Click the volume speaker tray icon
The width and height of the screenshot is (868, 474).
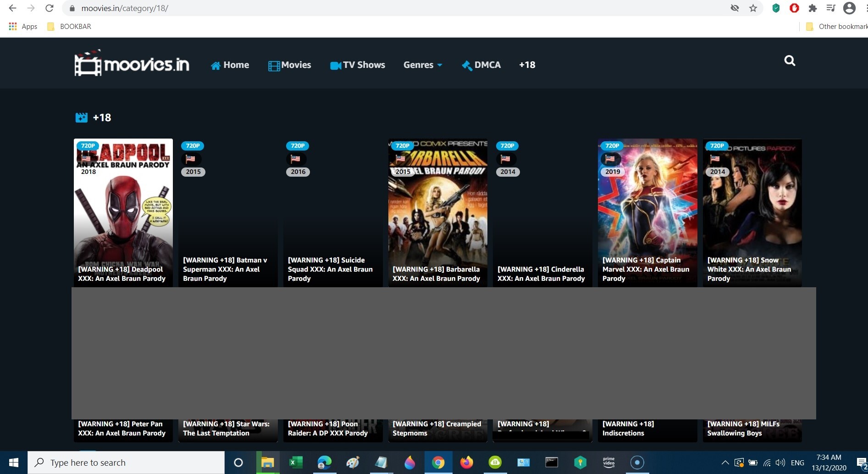pyautogui.click(x=780, y=463)
